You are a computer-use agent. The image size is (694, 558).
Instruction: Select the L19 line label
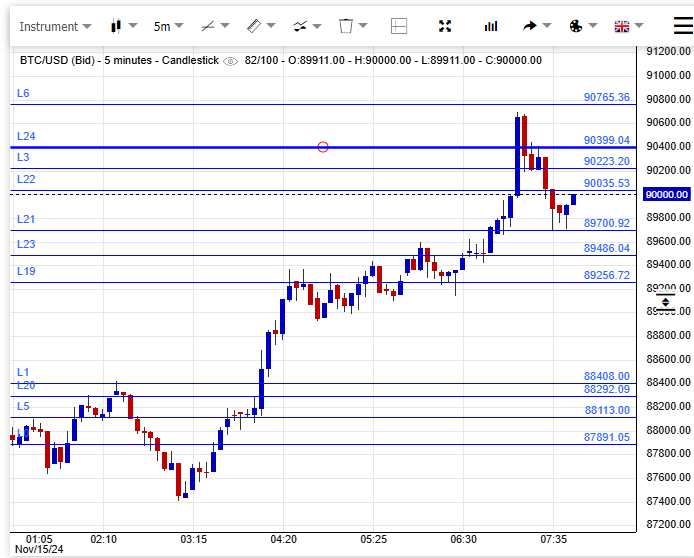pos(26,271)
